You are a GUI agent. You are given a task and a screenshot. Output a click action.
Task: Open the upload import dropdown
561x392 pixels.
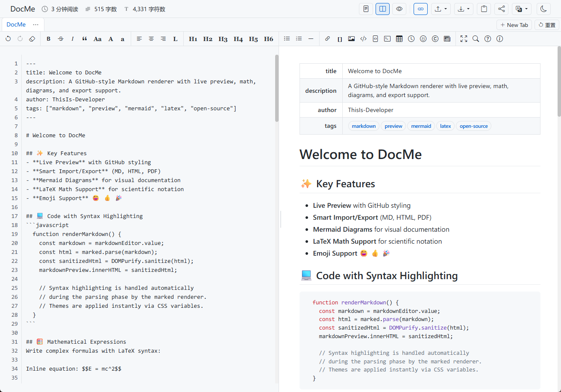tap(441, 9)
